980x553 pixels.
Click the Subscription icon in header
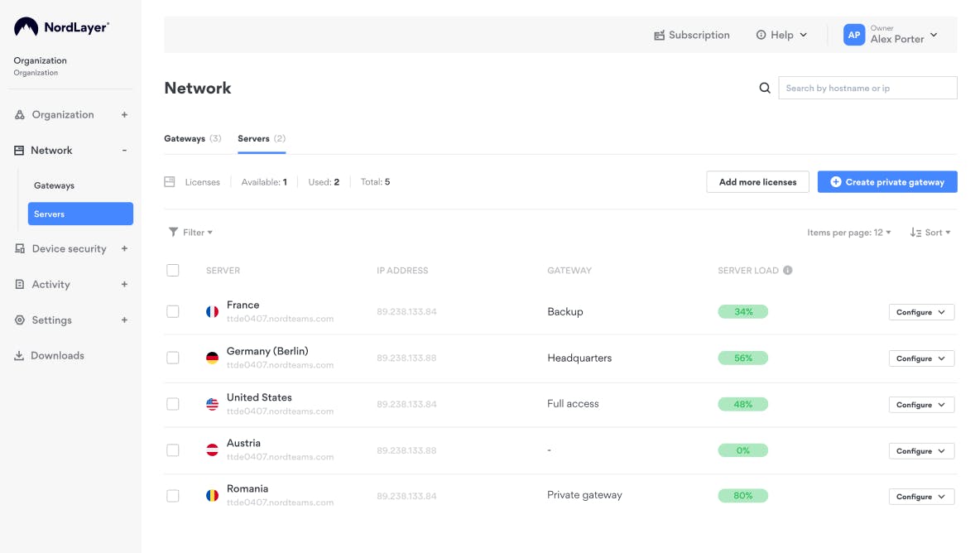660,36
